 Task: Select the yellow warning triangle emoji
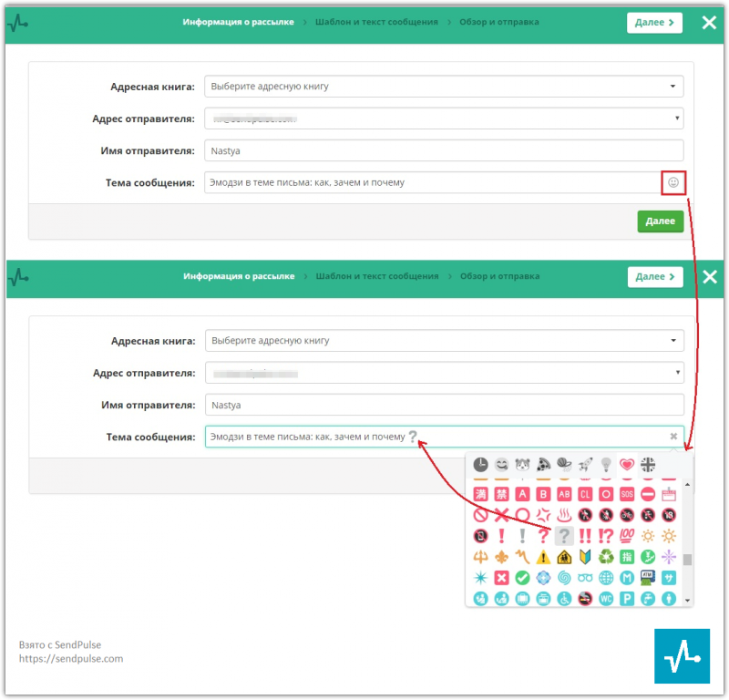(543, 557)
